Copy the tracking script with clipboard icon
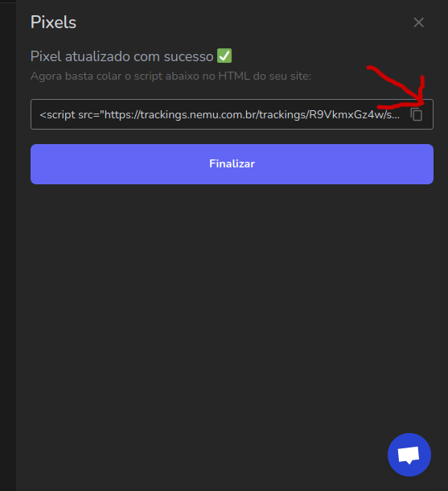Viewport: 448px width, 491px height. tap(417, 114)
